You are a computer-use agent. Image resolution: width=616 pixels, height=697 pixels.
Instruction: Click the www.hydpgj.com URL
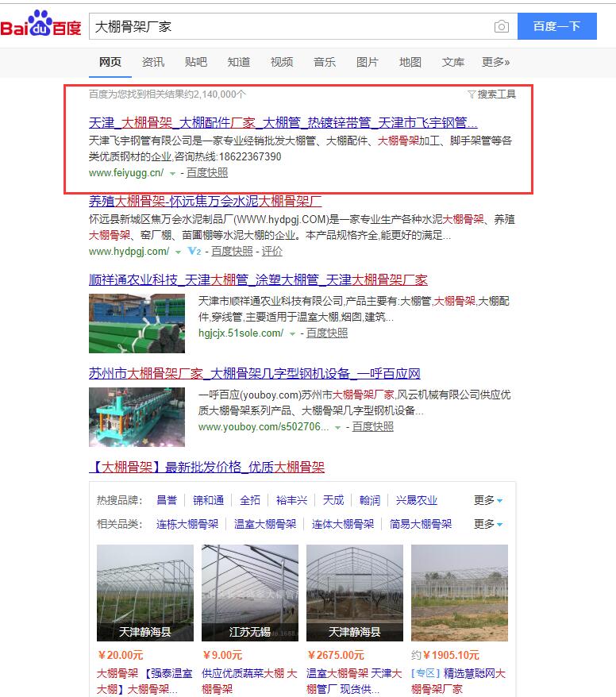tap(129, 251)
